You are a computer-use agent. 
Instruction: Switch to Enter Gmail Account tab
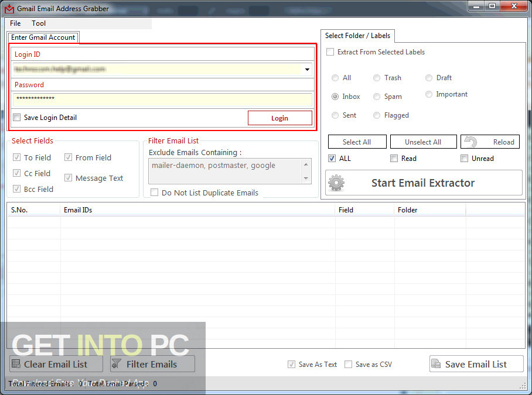point(43,37)
